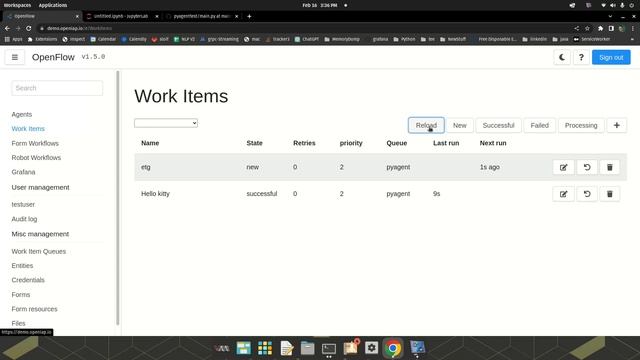Add a new work item with plus icon
Screen dimensions: 640x360
click(x=617, y=125)
